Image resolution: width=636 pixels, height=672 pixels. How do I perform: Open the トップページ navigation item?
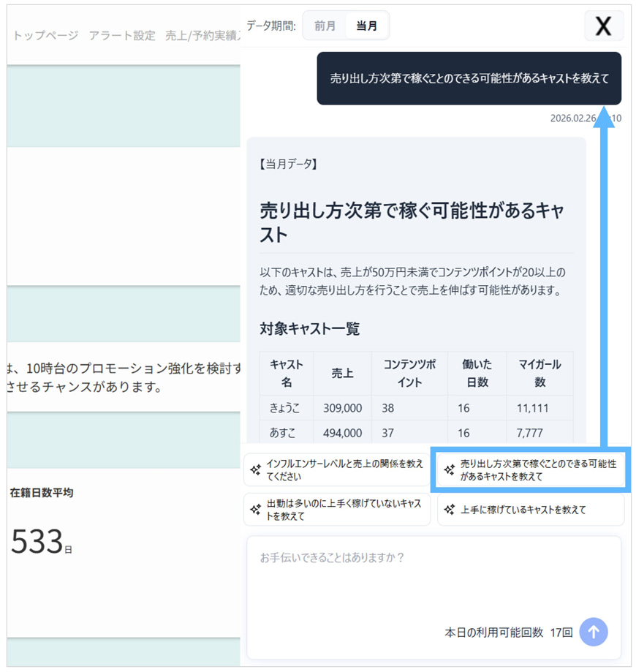click(45, 35)
